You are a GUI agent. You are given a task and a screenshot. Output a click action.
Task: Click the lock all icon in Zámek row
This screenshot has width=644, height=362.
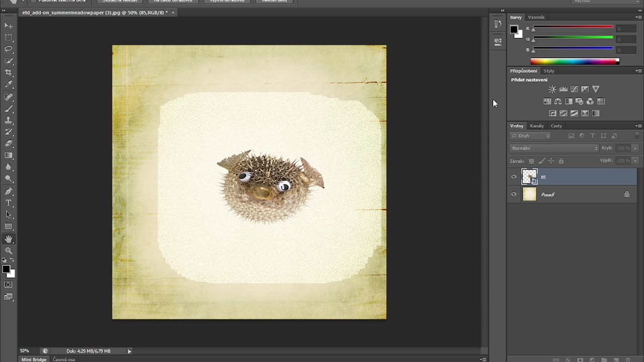561,161
